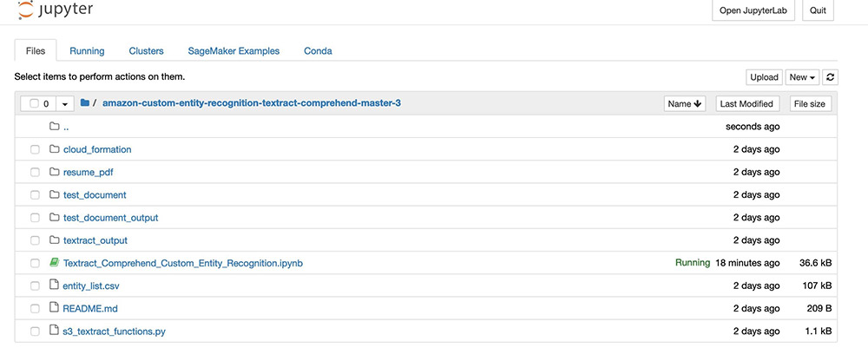Click the Upload button

764,77
